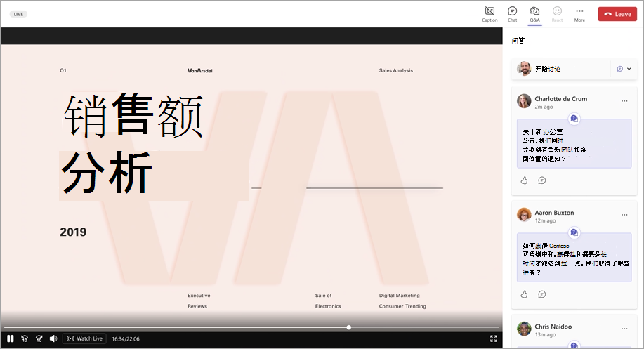Expand the post type dropdown chevron
Screen dimensions: 644x349
tap(629, 69)
